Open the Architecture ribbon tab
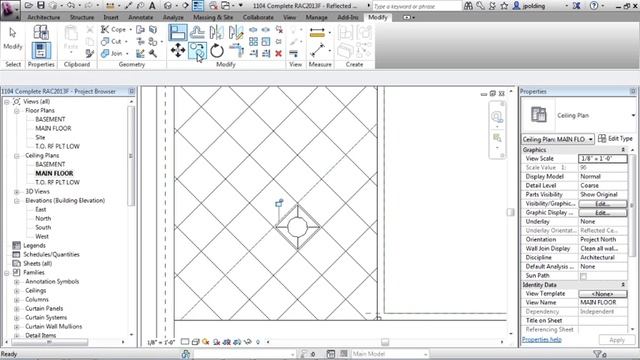The image size is (640, 360). [44, 17]
